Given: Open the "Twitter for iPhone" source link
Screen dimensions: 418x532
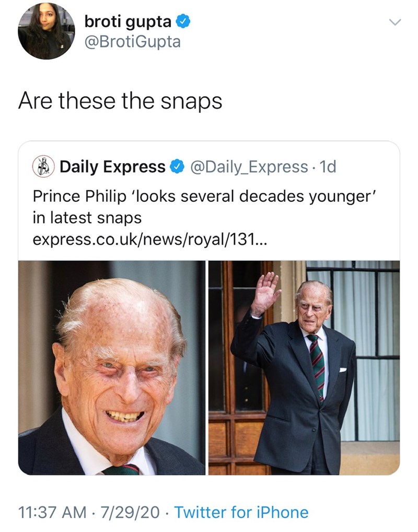Looking at the screenshot, I should click(x=241, y=512).
